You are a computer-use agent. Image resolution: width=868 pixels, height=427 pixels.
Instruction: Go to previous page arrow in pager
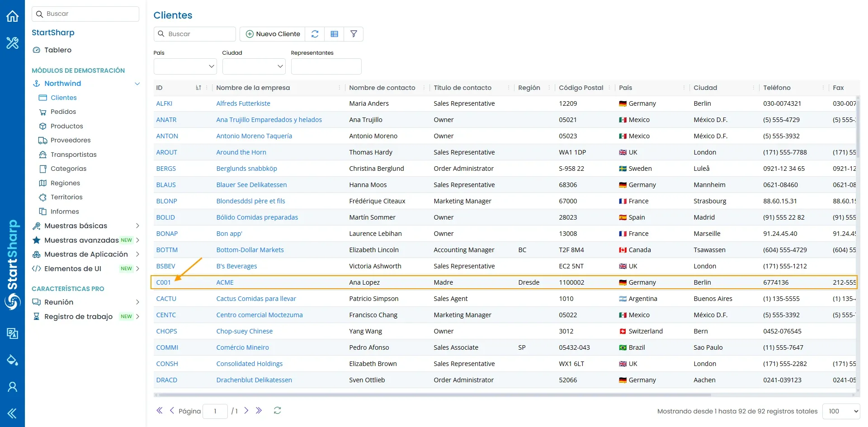(x=172, y=411)
